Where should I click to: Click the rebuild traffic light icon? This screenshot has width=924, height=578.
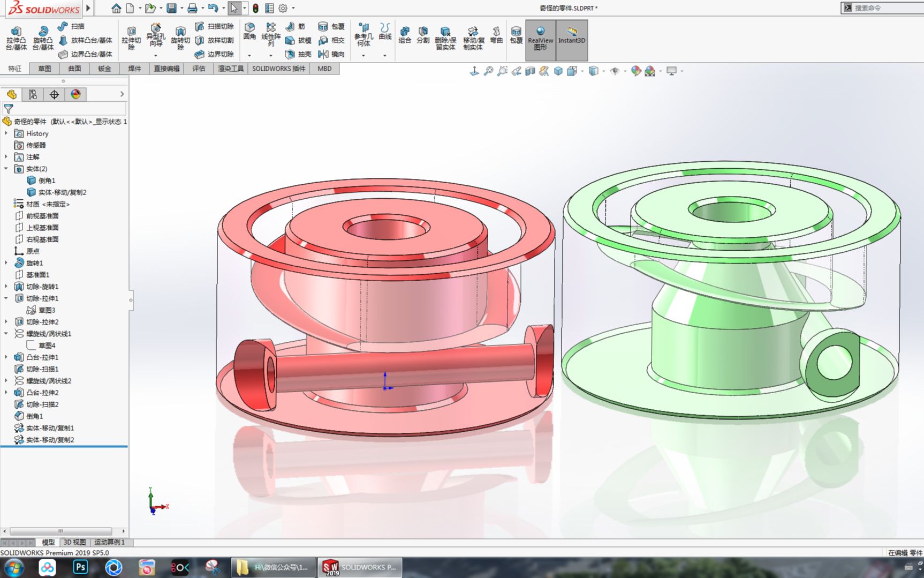click(256, 8)
